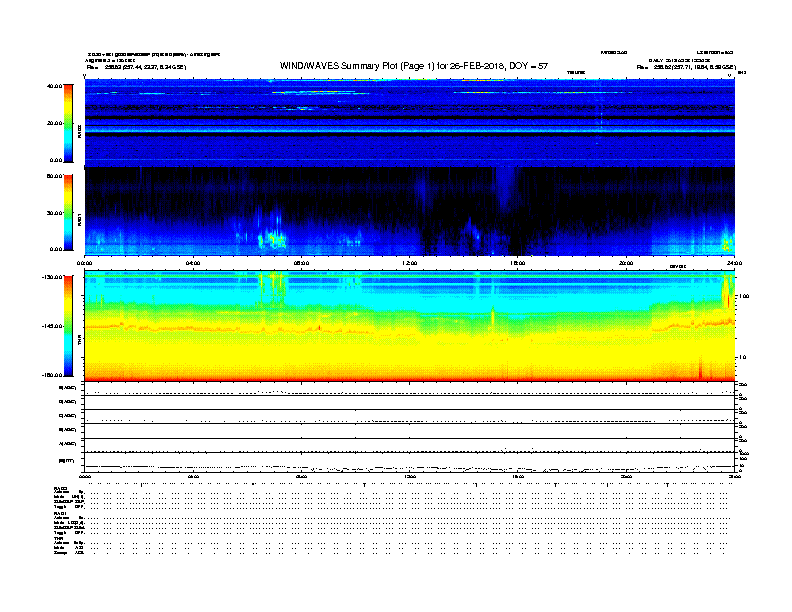
Task: Click the WIND/WAVES Summary Plot title
Action: tap(414, 66)
